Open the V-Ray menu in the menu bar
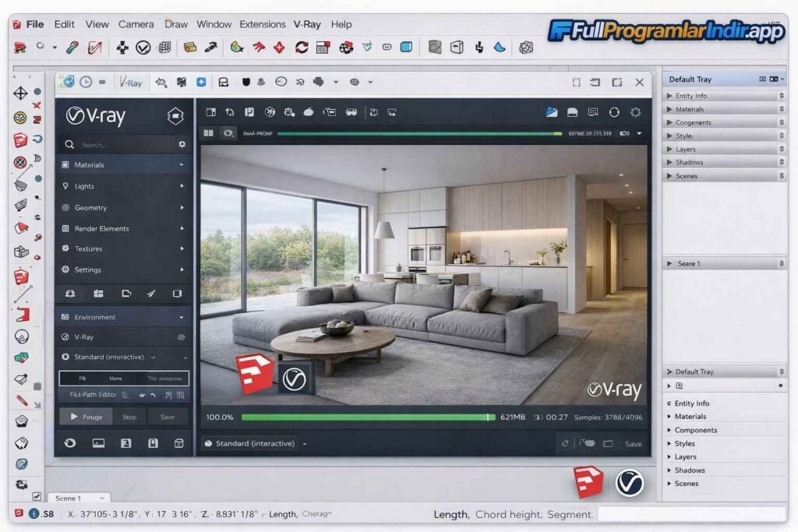The image size is (798, 532). tap(306, 24)
